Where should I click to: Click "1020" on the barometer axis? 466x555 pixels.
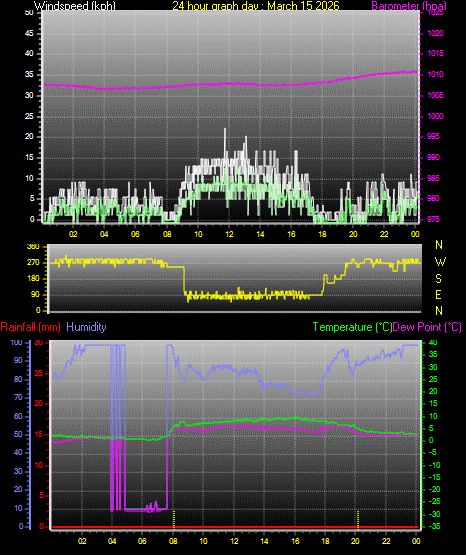(x=435, y=33)
